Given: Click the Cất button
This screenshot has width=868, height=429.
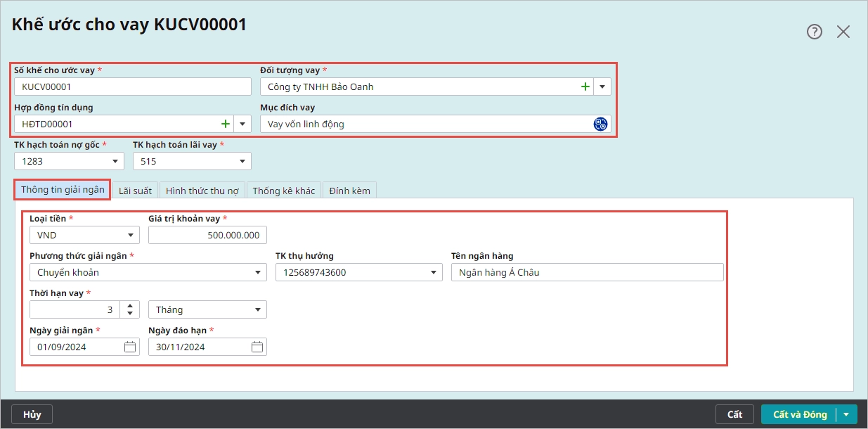Looking at the screenshot, I should pyautogui.click(x=735, y=414).
